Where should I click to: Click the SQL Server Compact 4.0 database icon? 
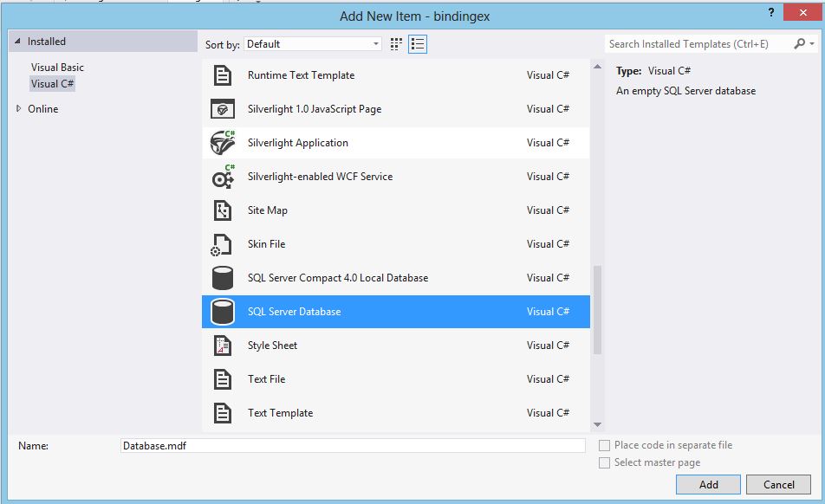(x=223, y=277)
